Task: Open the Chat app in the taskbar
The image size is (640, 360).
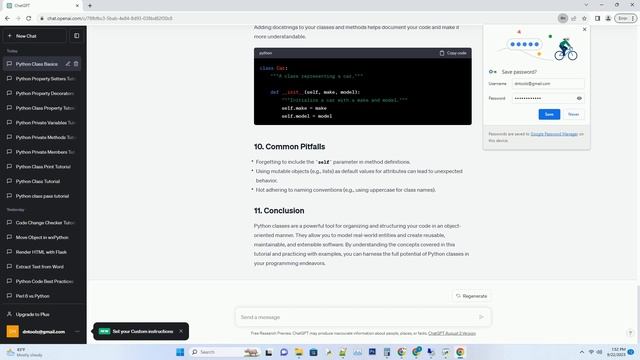Action: (284, 352)
